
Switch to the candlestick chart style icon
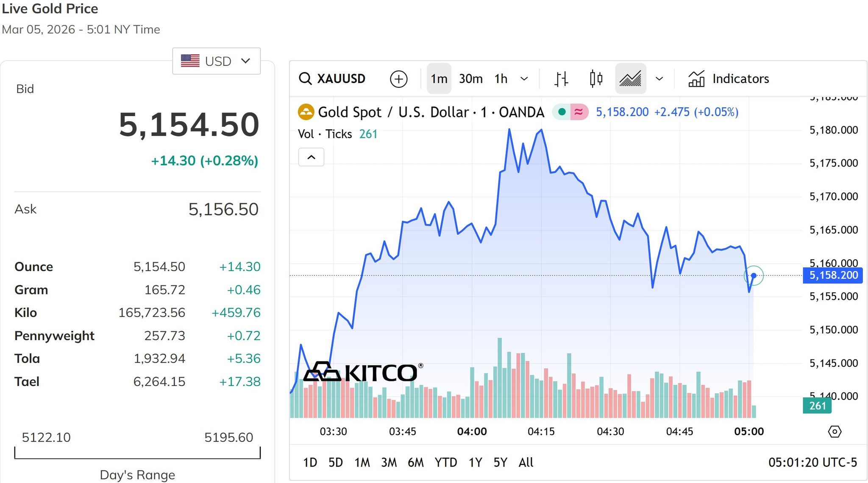click(x=596, y=79)
